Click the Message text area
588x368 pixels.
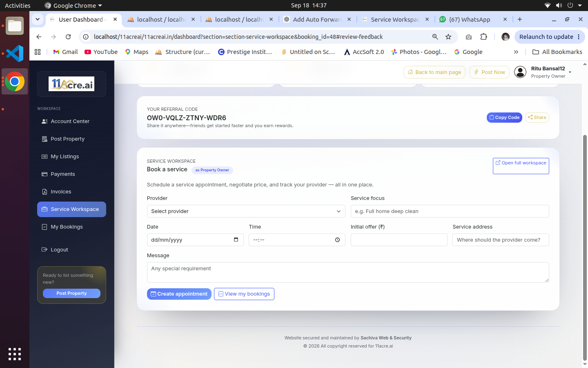tap(348, 272)
